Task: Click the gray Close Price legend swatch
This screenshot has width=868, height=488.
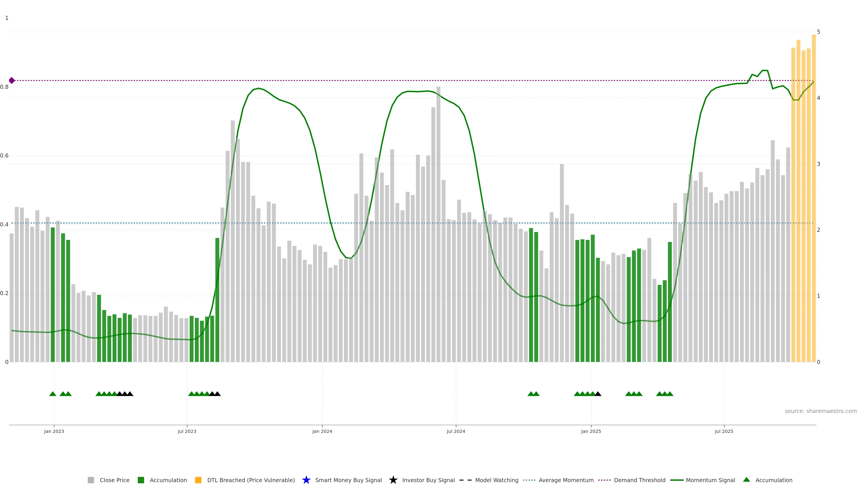Action: [91, 480]
